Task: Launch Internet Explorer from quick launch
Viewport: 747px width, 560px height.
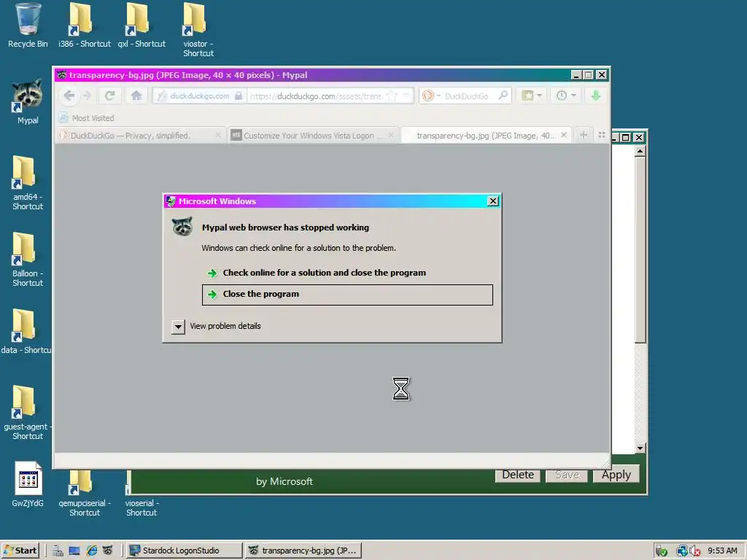Action: pyautogui.click(x=91, y=551)
